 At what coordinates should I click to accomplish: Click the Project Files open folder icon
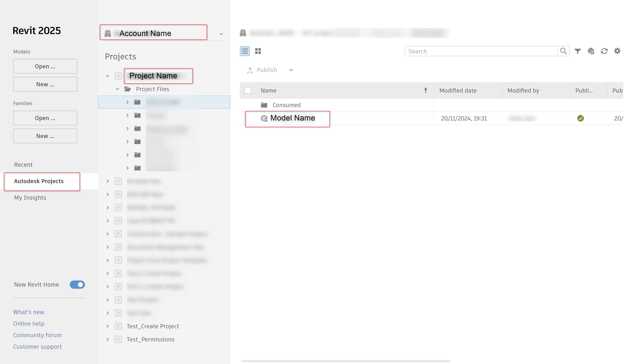tap(128, 89)
